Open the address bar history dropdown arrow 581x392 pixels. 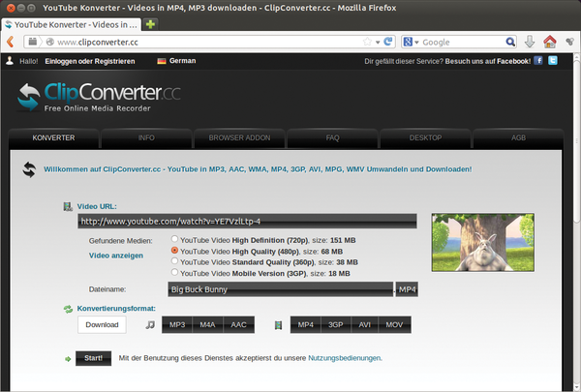[x=378, y=43]
